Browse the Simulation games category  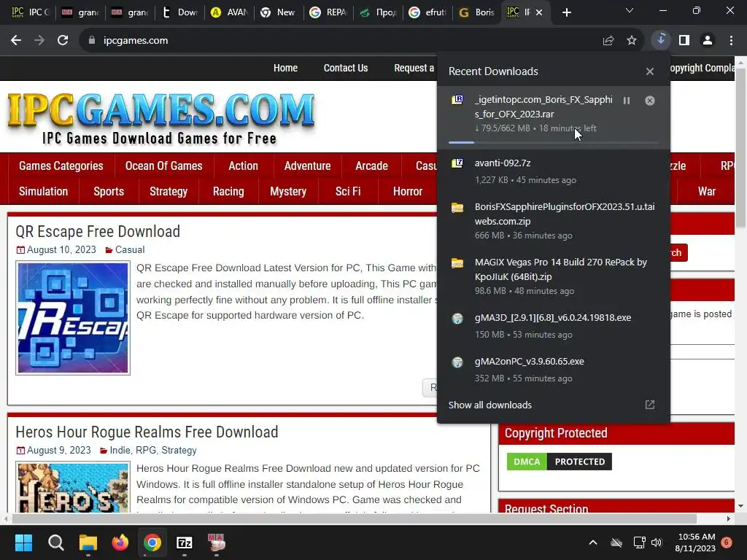pos(43,192)
